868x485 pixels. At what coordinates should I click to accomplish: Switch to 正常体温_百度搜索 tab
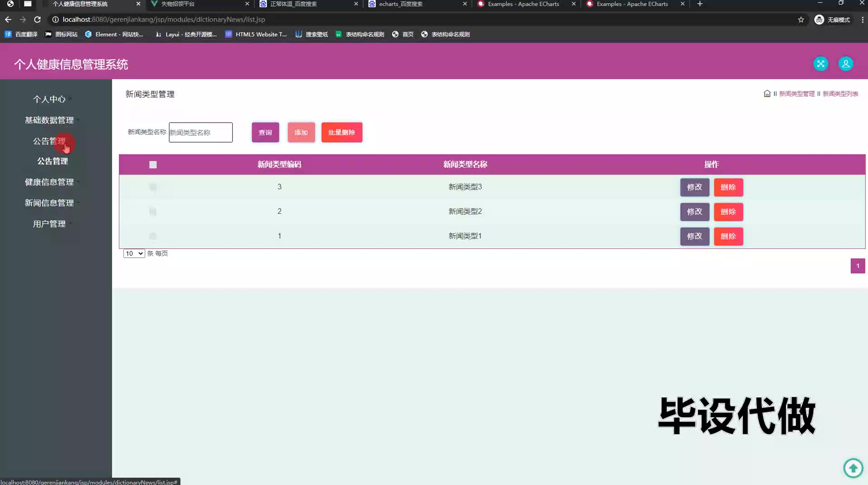tap(308, 4)
